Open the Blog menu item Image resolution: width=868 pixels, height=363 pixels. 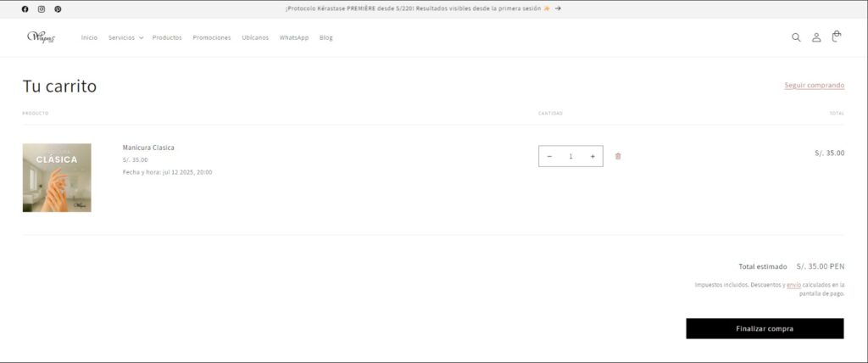326,37
